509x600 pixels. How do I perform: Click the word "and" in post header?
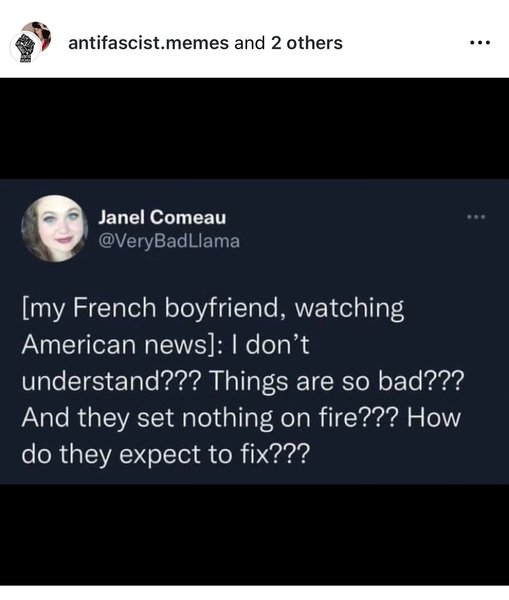click(x=250, y=42)
